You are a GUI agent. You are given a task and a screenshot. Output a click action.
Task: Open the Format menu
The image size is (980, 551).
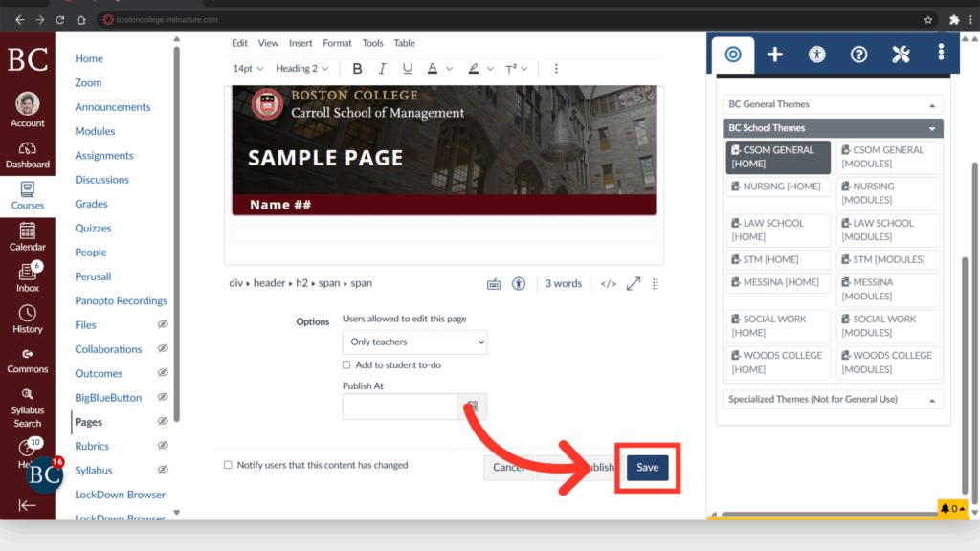(x=337, y=43)
